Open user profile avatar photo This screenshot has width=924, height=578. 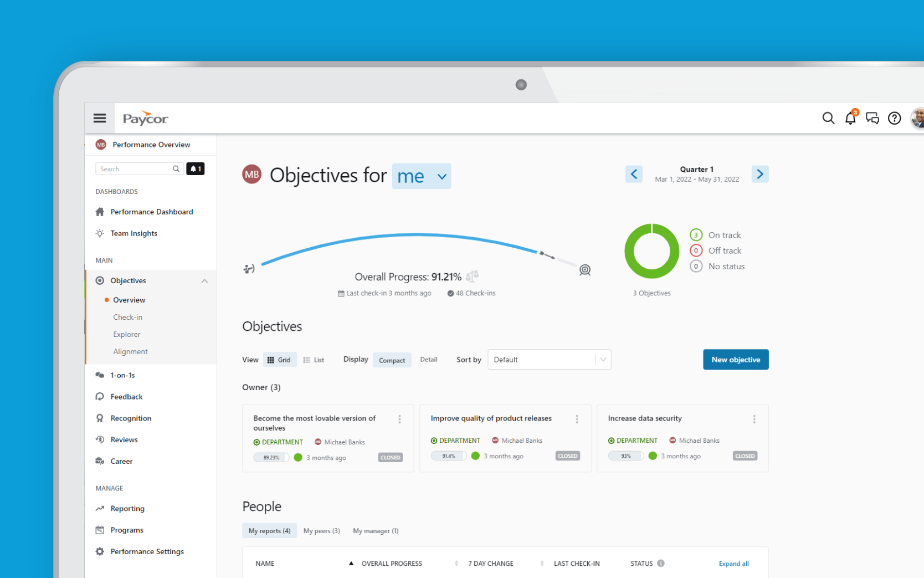(918, 118)
